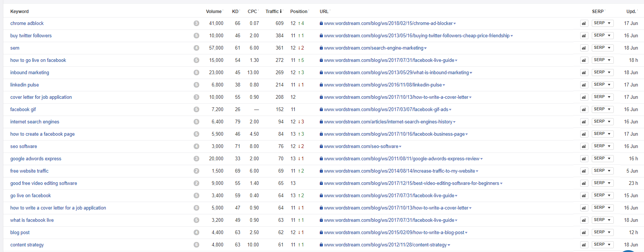Open keyword link good free video editing software
The image size is (644, 252).
pyautogui.click(x=44, y=183)
